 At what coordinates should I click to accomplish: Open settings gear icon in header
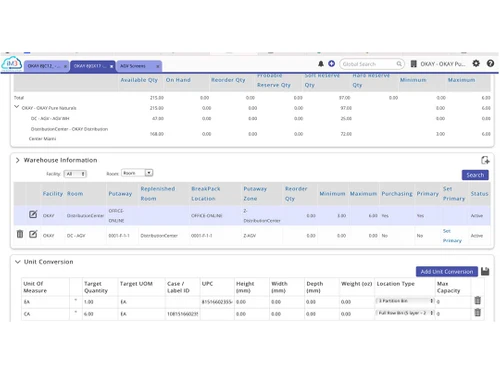[x=476, y=63]
